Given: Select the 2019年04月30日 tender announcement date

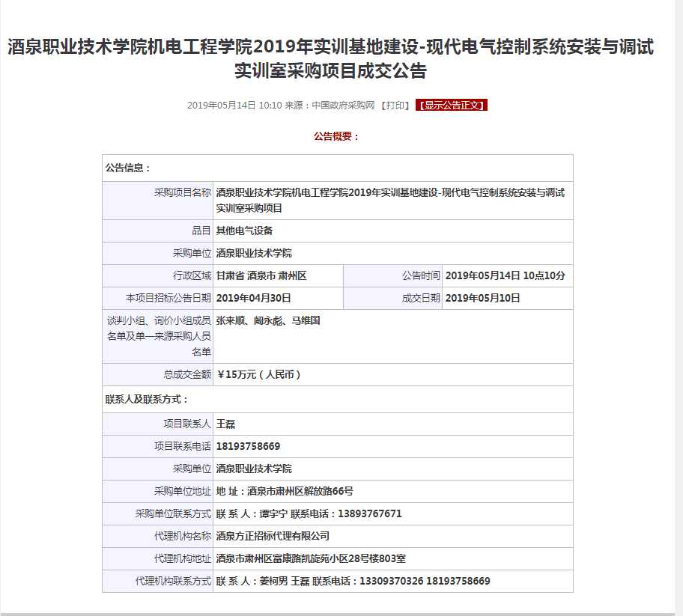Looking at the screenshot, I should pos(253,298).
